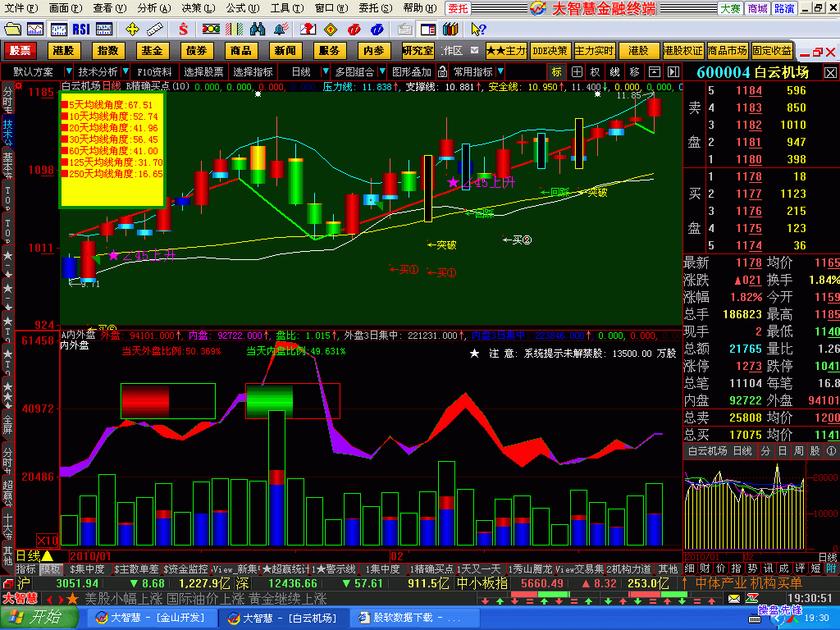Select the ruler measurement tool
840x630 pixels.
[x=155, y=30]
